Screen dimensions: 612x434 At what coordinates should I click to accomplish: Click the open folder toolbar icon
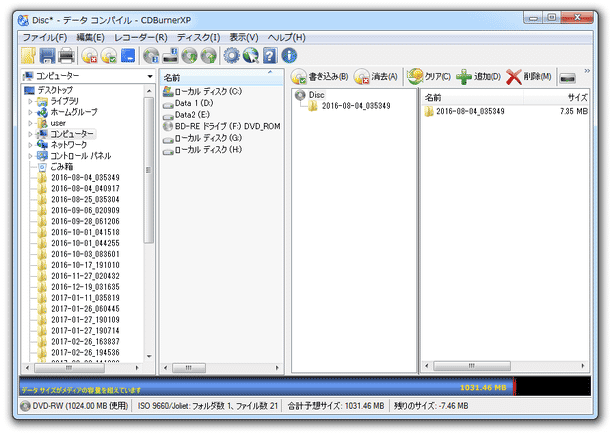coord(28,56)
